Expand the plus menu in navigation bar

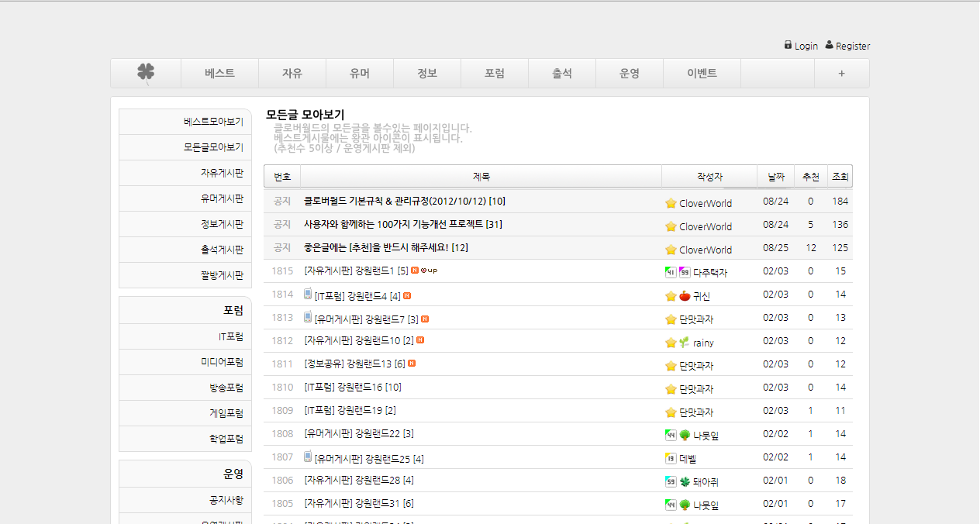point(841,74)
